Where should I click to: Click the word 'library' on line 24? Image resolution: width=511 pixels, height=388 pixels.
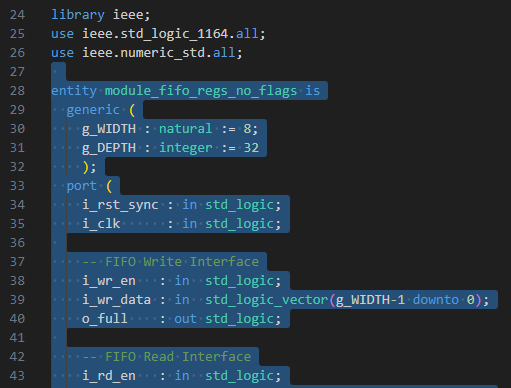(x=78, y=15)
